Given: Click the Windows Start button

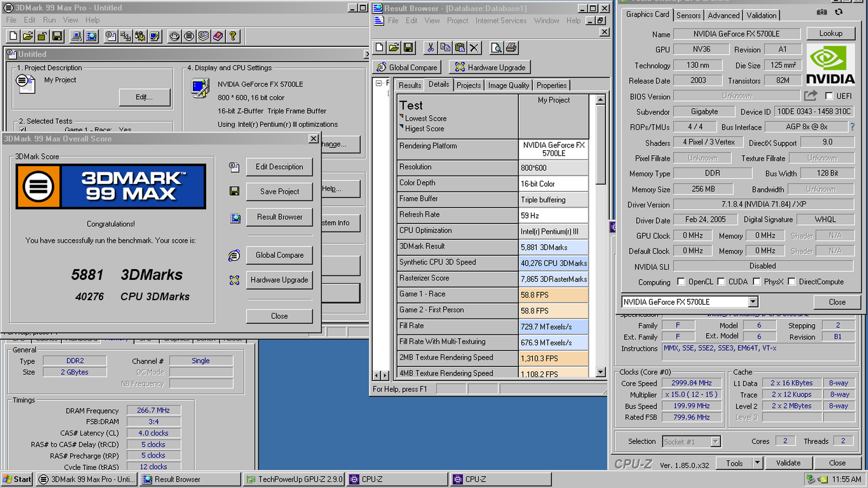Looking at the screenshot, I should (17, 479).
